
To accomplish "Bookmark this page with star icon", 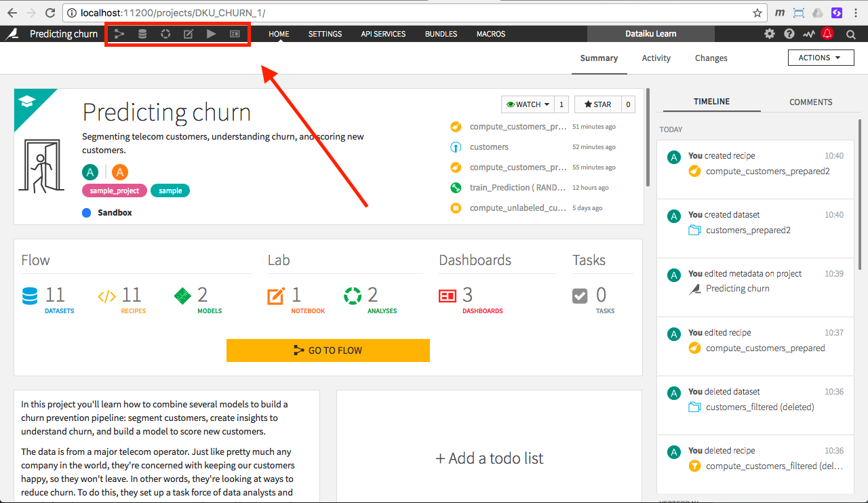I will click(757, 12).
